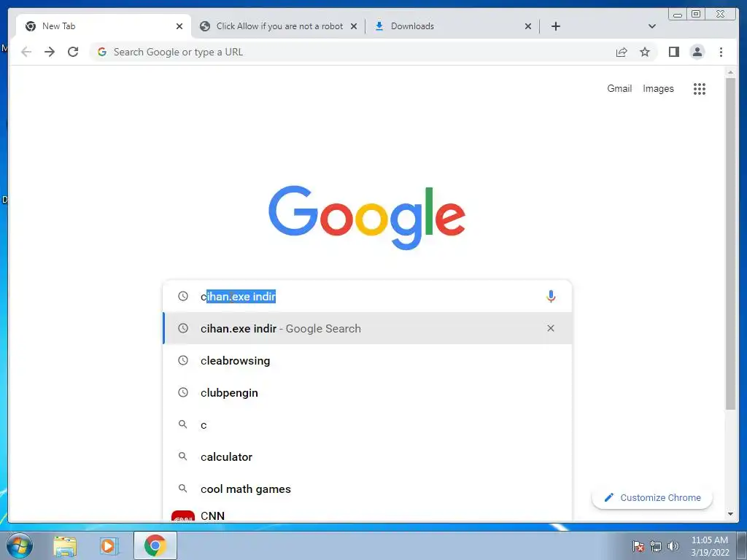
Task: Click the scrollbar up arrow
Action: point(730,72)
